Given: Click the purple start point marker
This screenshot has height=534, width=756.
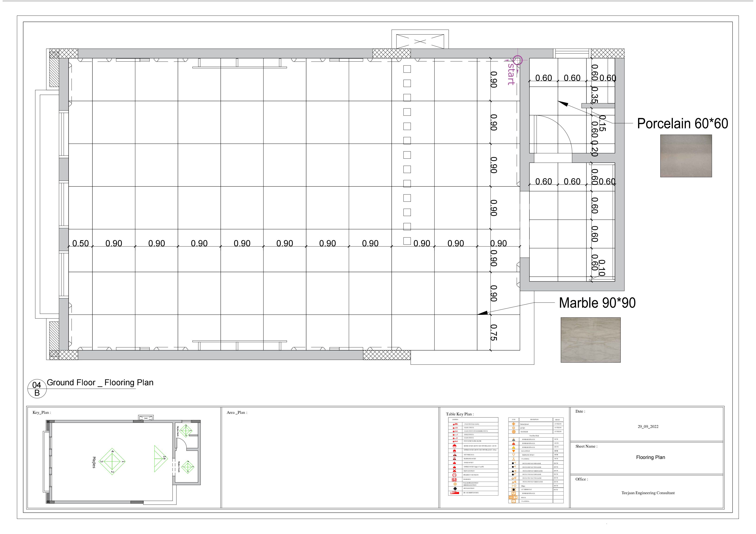Looking at the screenshot, I should 518,60.
